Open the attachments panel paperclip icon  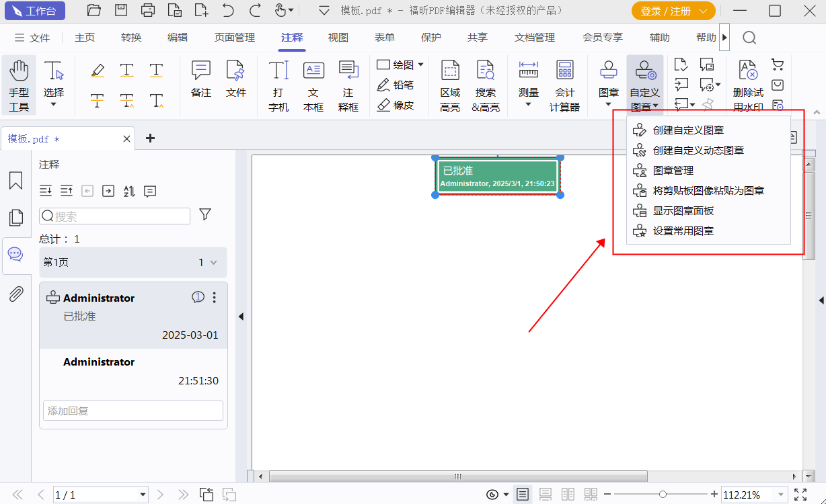click(15, 294)
